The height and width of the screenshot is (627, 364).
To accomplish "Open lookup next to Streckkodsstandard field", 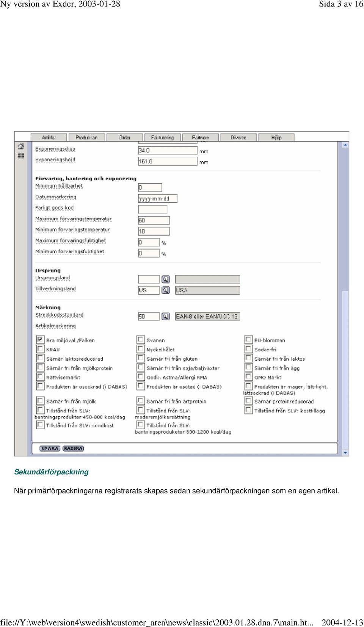I will click(166, 317).
